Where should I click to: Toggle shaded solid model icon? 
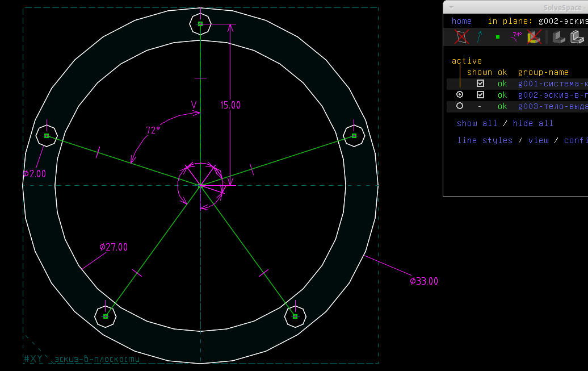tap(558, 37)
